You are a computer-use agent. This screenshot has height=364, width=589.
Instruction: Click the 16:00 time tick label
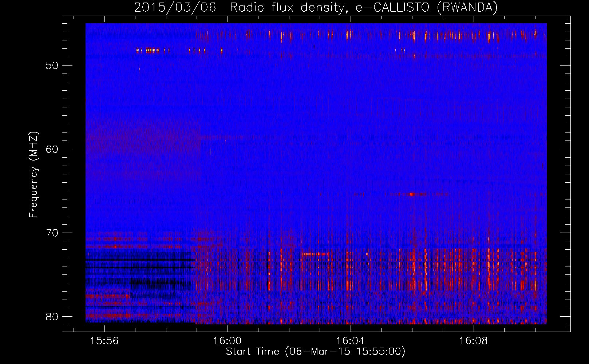(228, 341)
